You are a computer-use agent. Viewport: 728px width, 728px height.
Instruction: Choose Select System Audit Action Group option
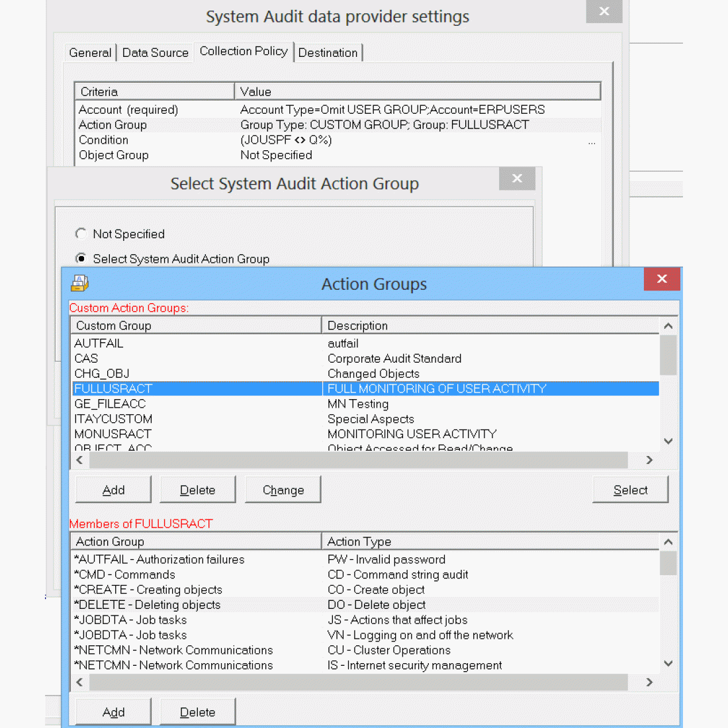pyautogui.click(x=81, y=258)
